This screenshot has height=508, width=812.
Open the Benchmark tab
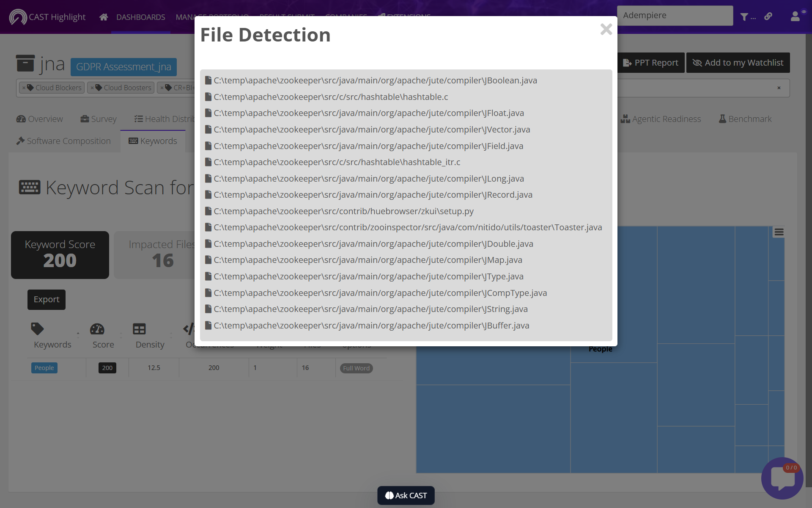[x=745, y=119]
